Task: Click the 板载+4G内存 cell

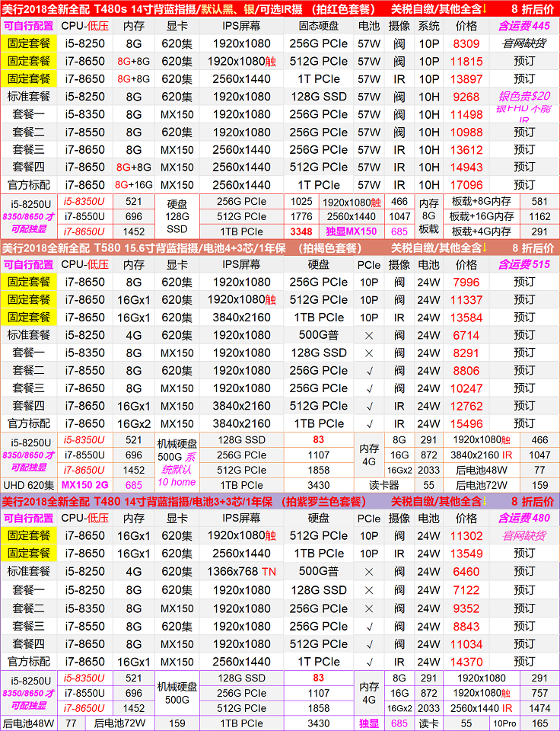Action: pyautogui.click(x=482, y=231)
